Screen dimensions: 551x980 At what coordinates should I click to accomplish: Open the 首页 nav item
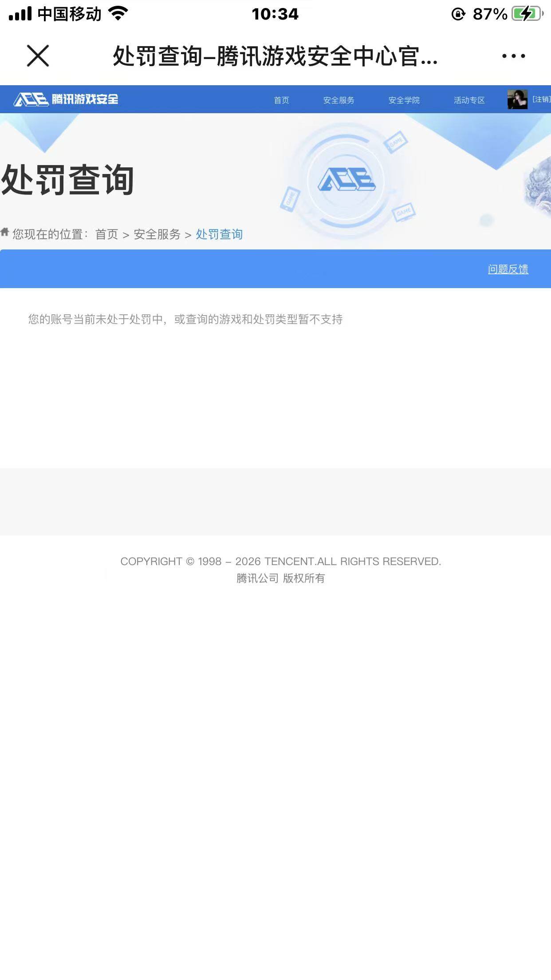pos(281,100)
